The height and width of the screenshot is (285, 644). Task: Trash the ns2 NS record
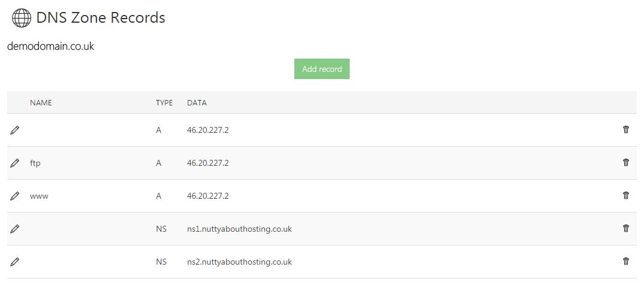click(626, 261)
